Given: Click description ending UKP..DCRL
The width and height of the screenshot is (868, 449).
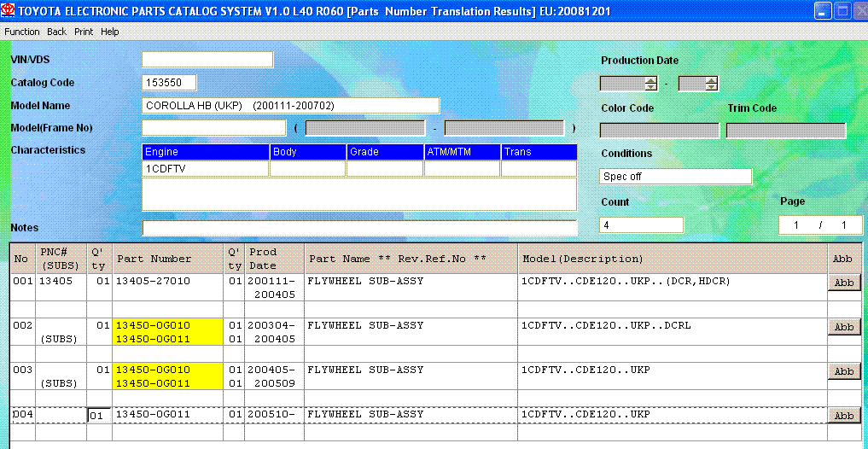Looking at the screenshot, I should 606,325.
